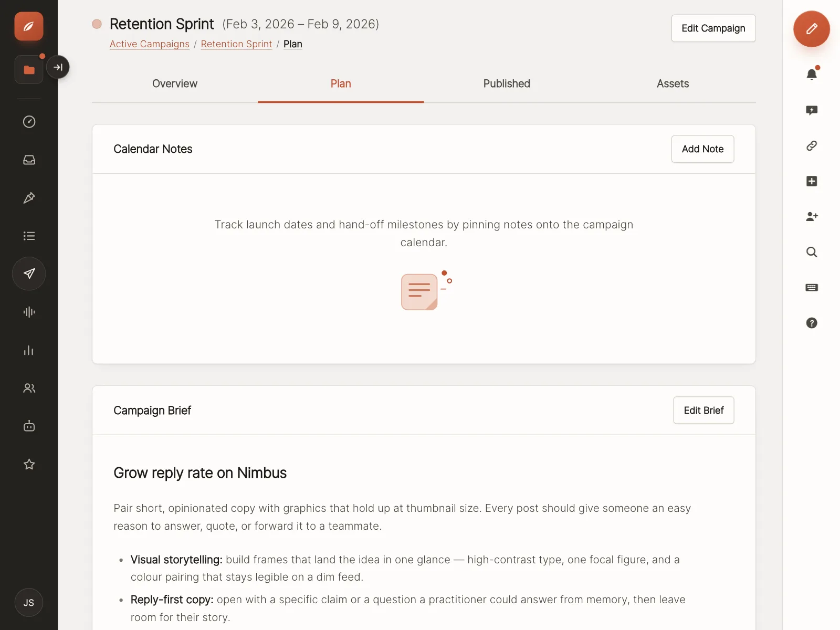This screenshot has height=630, width=840.
Task: Open the inbox tray icon in sidebar
Action: [x=29, y=160]
